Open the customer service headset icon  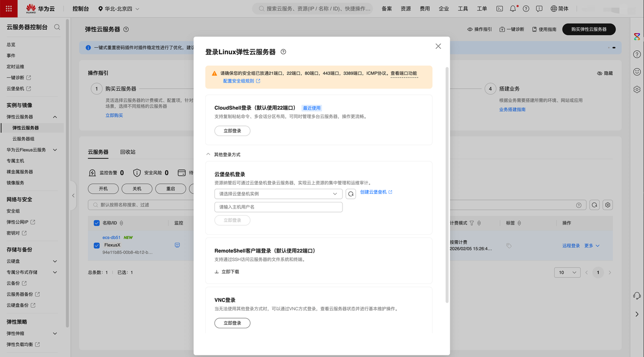tap(636, 296)
